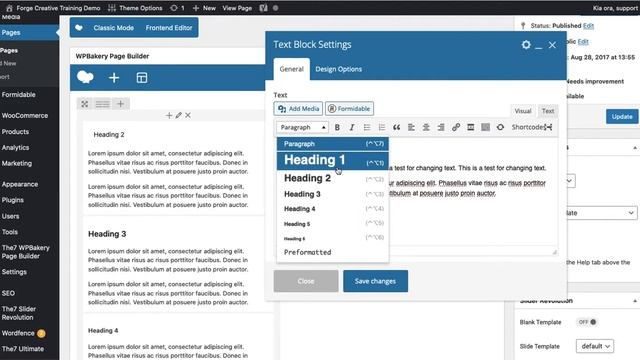This screenshot has width=640, height=360.
Task: Switch editor to Text tab
Action: pyautogui.click(x=548, y=111)
